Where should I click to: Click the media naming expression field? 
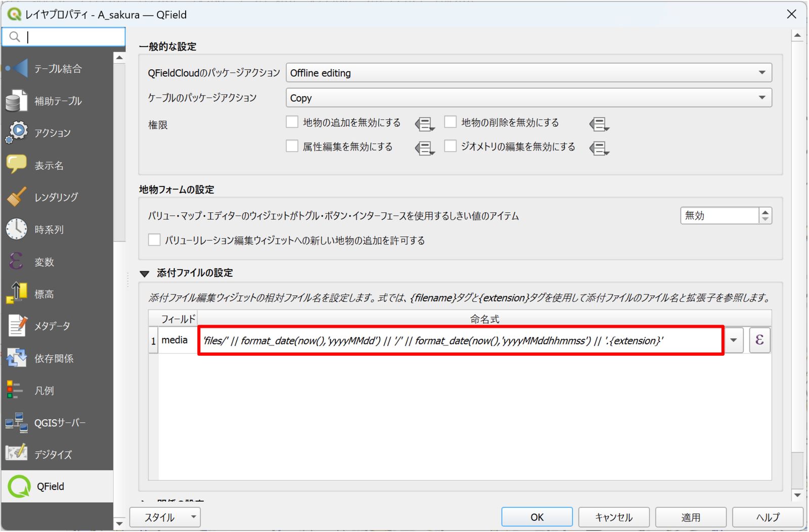(461, 341)
